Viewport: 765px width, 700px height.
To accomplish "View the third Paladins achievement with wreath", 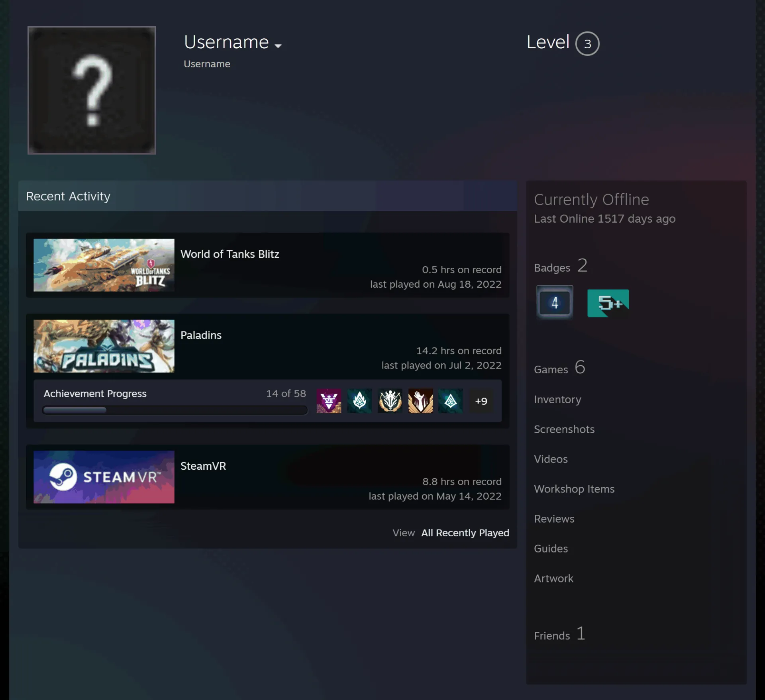I will [390, 401].
